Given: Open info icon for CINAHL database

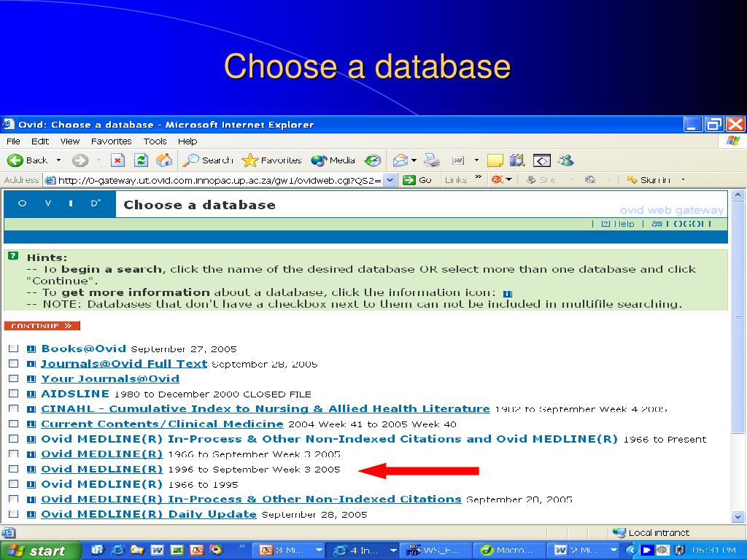Looking at the screenshot, I should pos(31,409).
